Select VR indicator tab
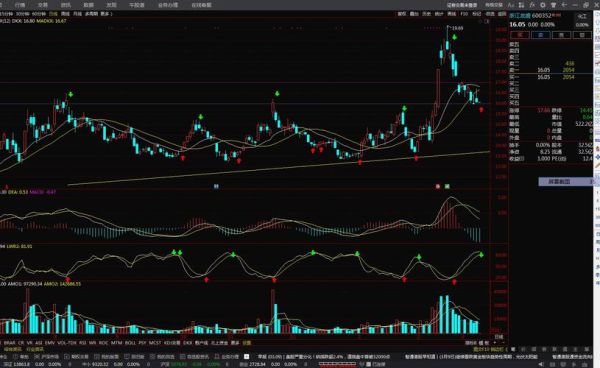600x368 pixels. point(29,343)
